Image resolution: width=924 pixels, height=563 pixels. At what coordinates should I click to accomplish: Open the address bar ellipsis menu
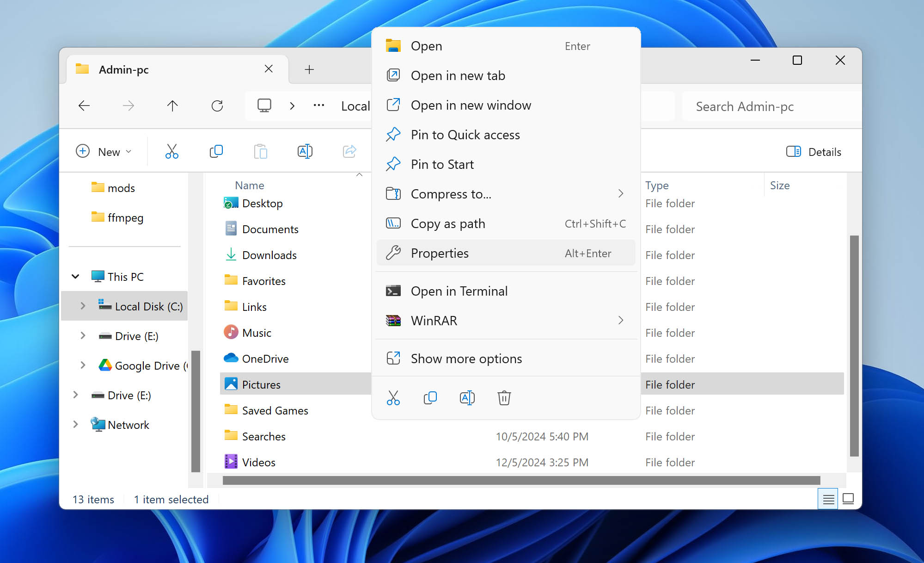coord(319,106)
